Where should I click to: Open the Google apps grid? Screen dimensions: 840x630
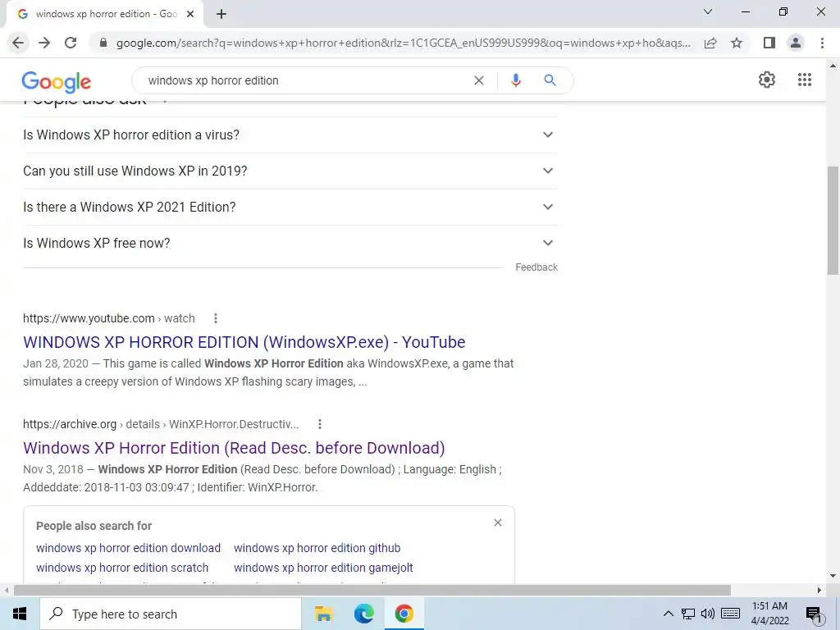805,80
